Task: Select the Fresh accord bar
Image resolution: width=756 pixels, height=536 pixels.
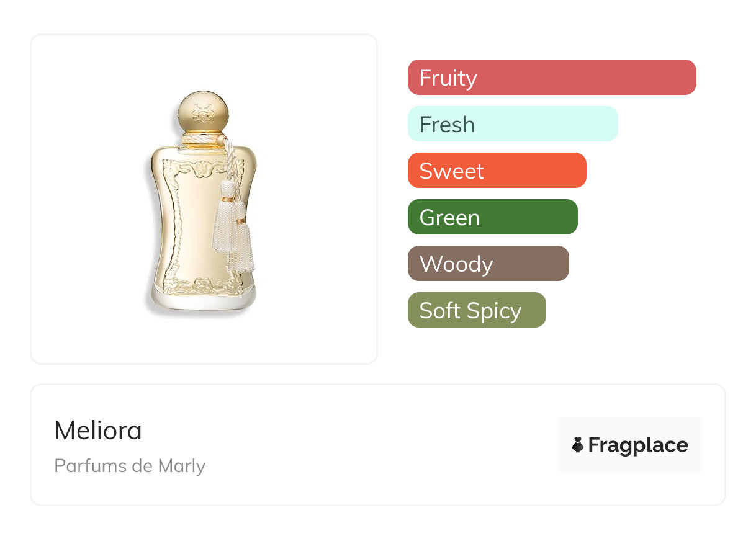Action: [513, 124]
